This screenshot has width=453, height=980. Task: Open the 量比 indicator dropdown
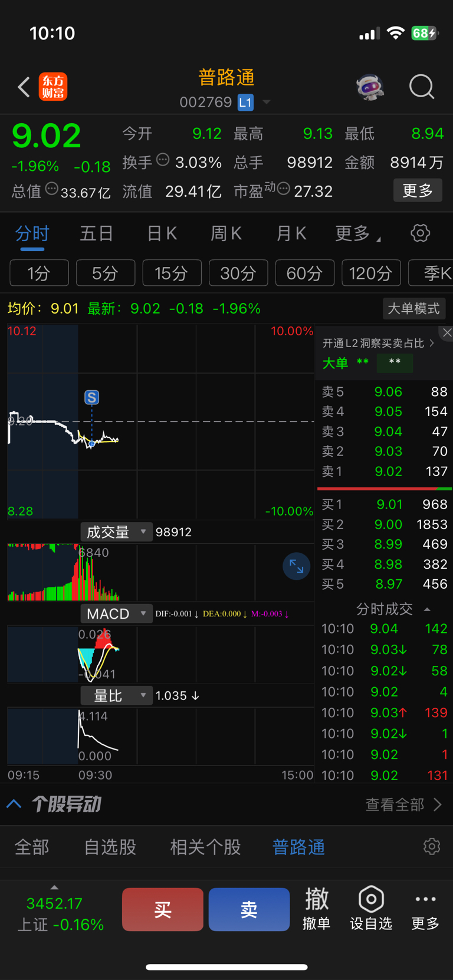(116, 696)
